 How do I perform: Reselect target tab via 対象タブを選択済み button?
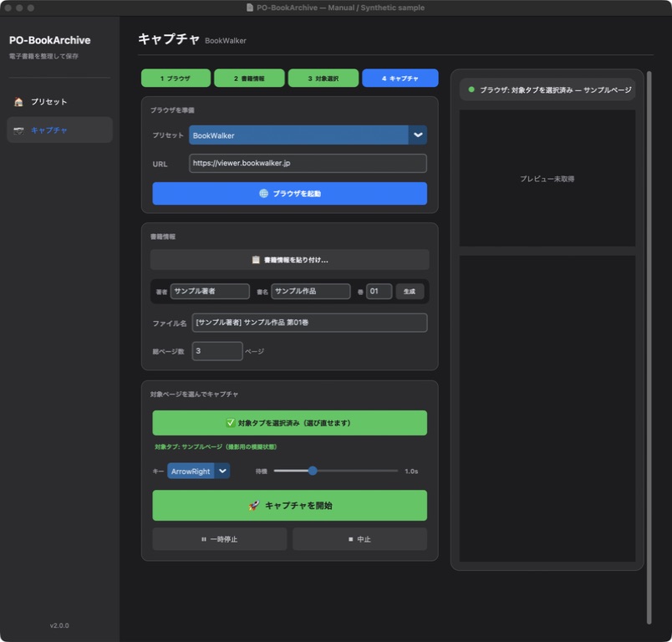(290, 423)
